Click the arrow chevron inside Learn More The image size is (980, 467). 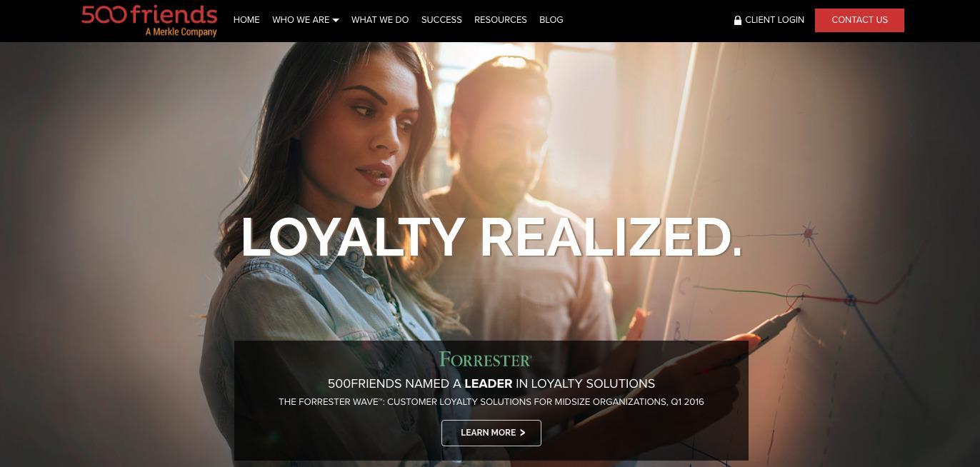tap(522, 433)
